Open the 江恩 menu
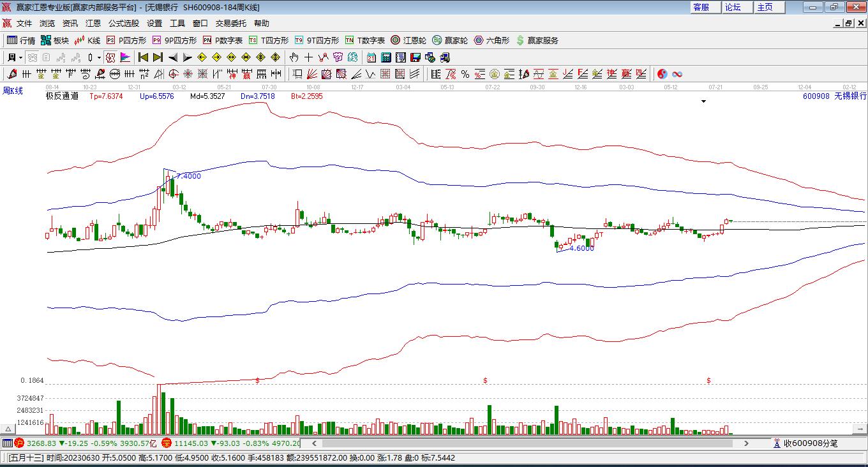The image size is (868, 467). (x=93, y=23)
